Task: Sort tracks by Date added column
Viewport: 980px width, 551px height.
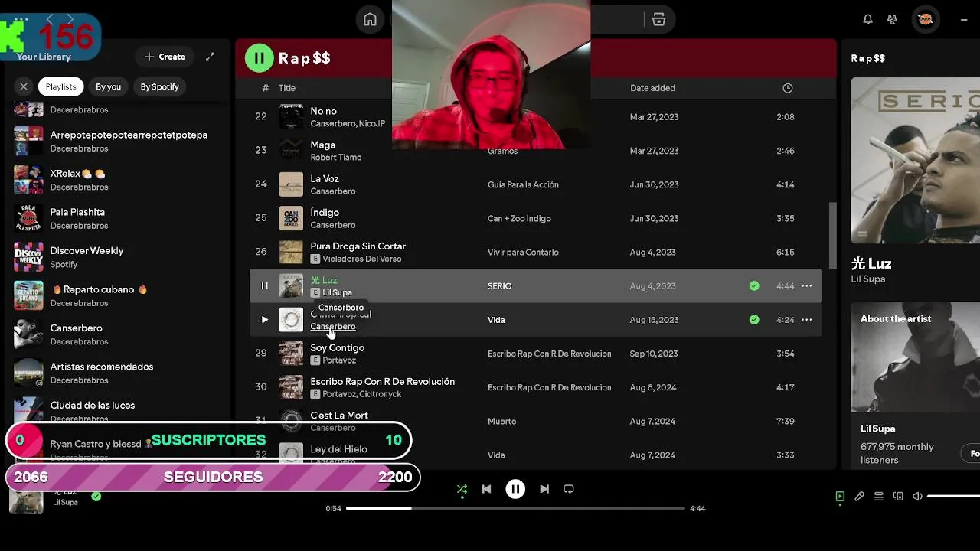Action: coord(652,88)
